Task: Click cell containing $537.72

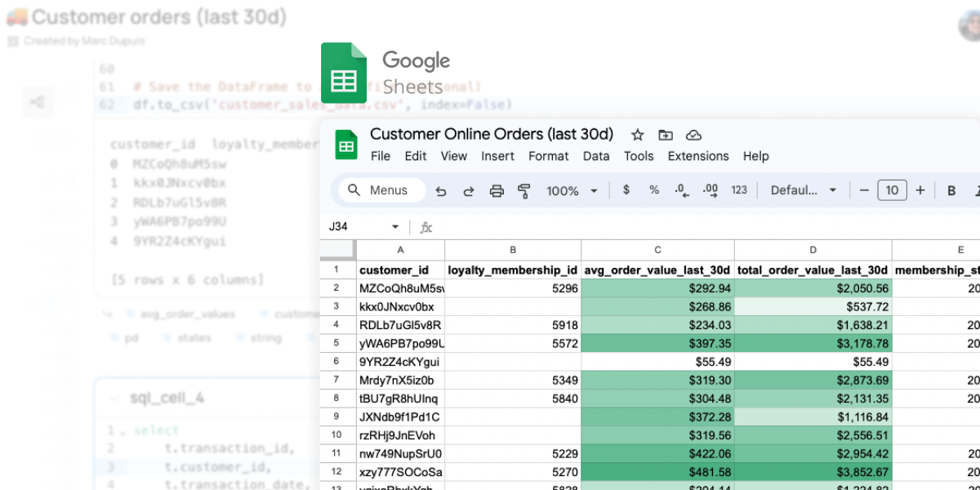Action: (x=813, y=306)
